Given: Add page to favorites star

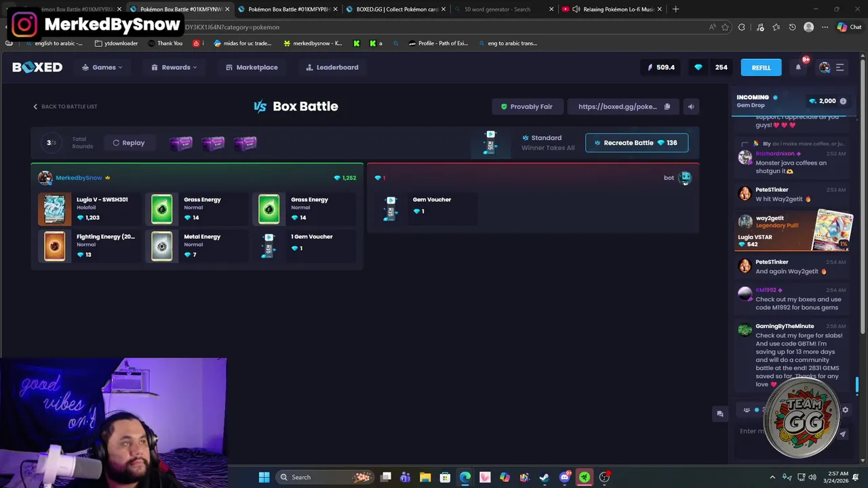Looking at the screenshot, I should [725, 27].
